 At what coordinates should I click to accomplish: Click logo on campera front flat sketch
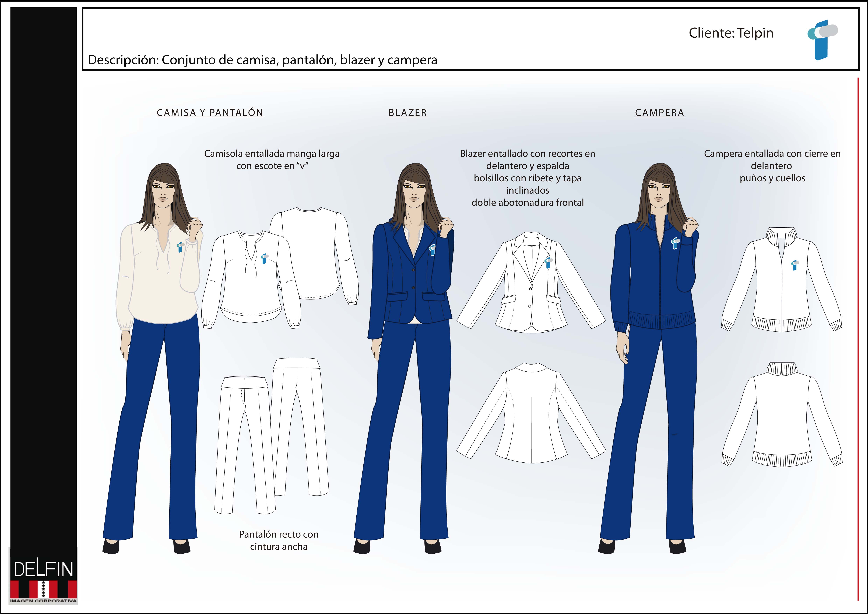pos(795,265)
